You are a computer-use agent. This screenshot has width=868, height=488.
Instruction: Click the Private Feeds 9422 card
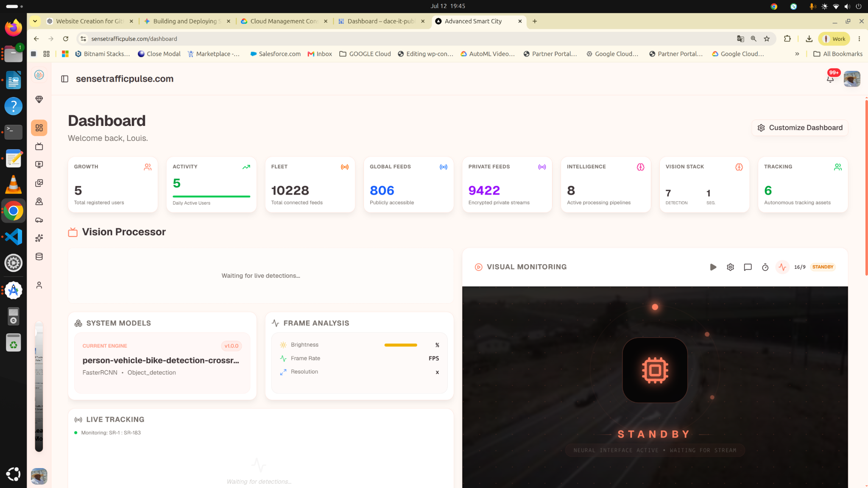point(507,184)
